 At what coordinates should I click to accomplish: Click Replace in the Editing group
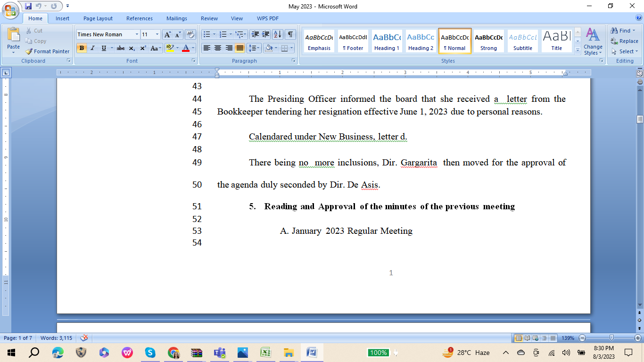[624, 41]
